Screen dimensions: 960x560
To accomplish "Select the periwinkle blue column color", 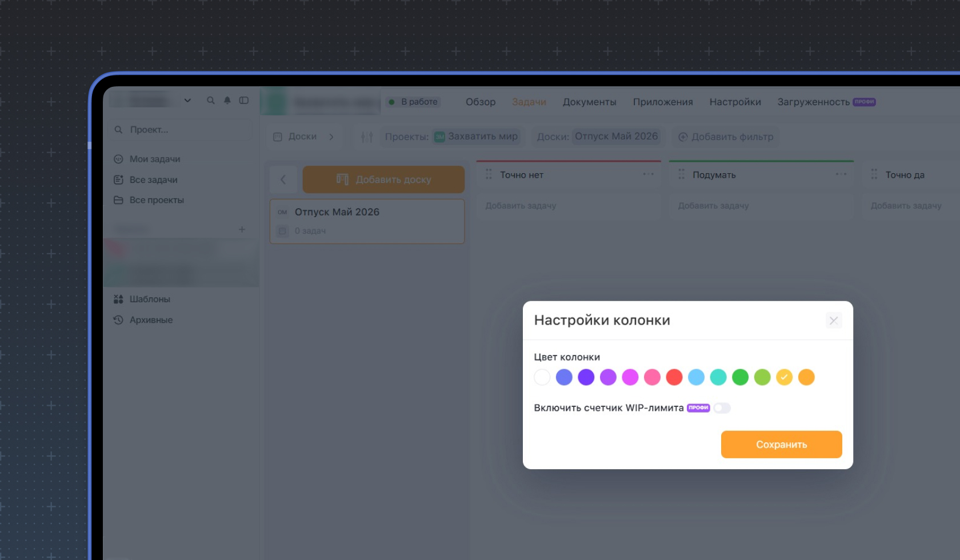I will point(564,377).
